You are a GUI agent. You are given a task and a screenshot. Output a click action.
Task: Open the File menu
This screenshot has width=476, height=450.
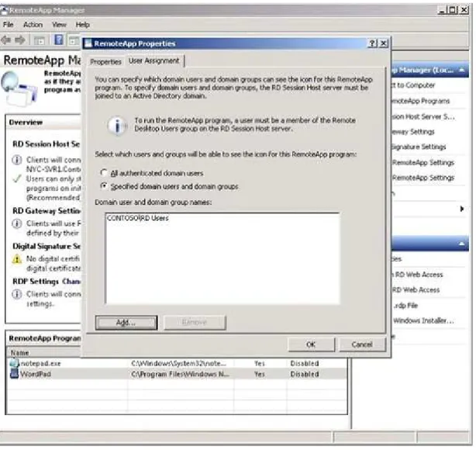(x=9, y=25)
